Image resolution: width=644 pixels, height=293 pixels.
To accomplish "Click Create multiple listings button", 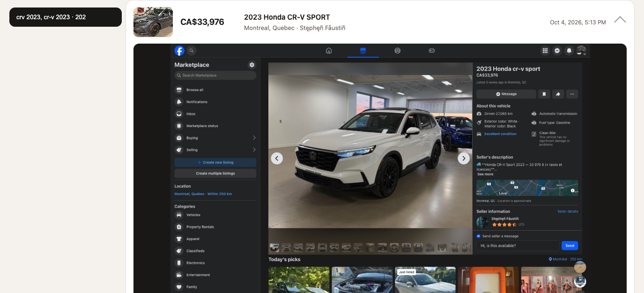I will click(x=215, y=173).
